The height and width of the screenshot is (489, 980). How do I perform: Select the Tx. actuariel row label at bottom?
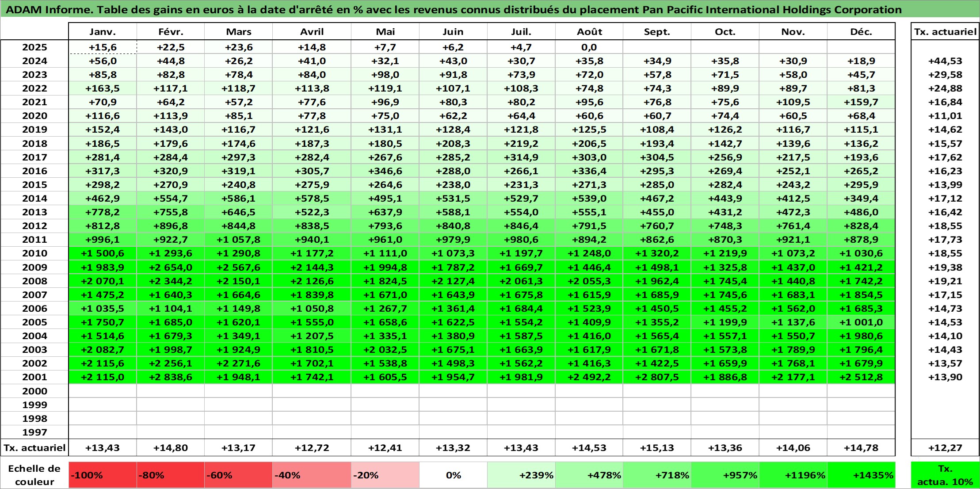[x=34, y=448]
